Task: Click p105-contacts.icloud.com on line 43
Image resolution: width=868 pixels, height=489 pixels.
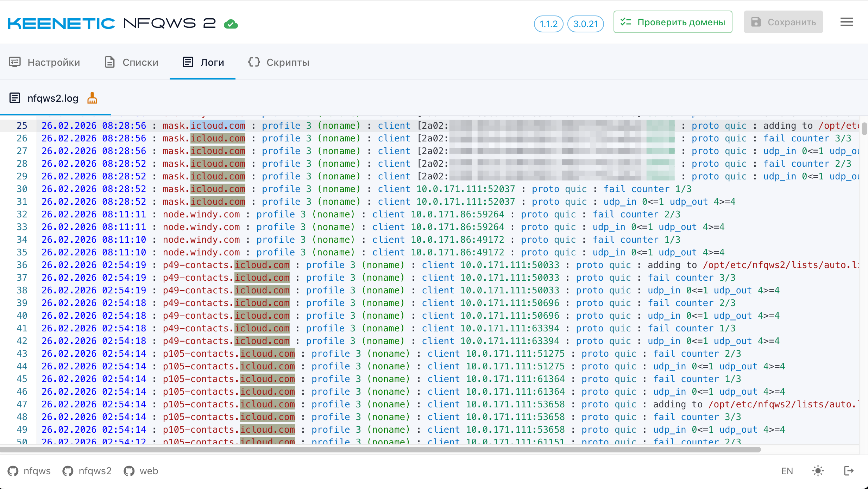Action: click(x=229, y=354)
